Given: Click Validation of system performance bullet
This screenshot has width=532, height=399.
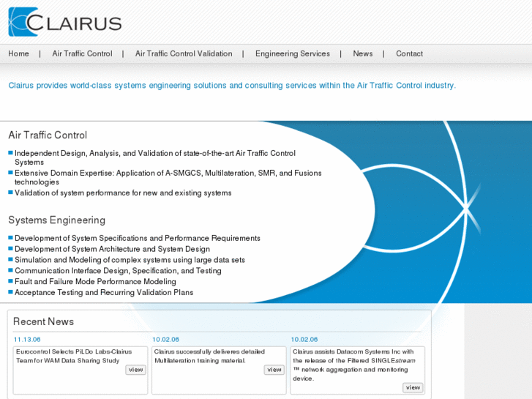Looking at the screenshot, I should point(123,193).
